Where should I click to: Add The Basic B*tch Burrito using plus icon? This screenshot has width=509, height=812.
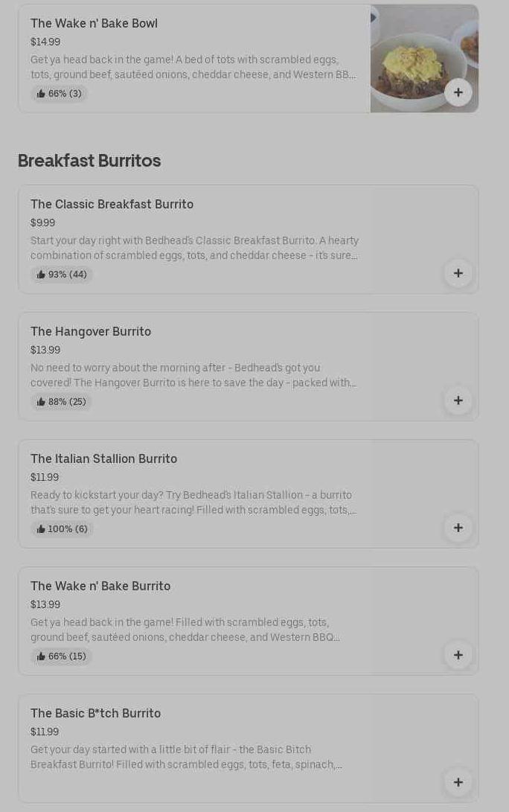click(x=458, y=782)
